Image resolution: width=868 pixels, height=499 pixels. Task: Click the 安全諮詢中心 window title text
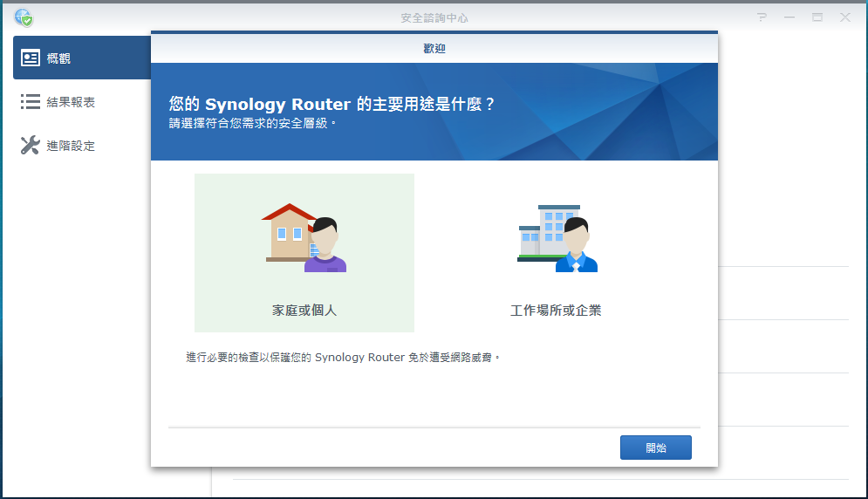click(x=434, y=18)
